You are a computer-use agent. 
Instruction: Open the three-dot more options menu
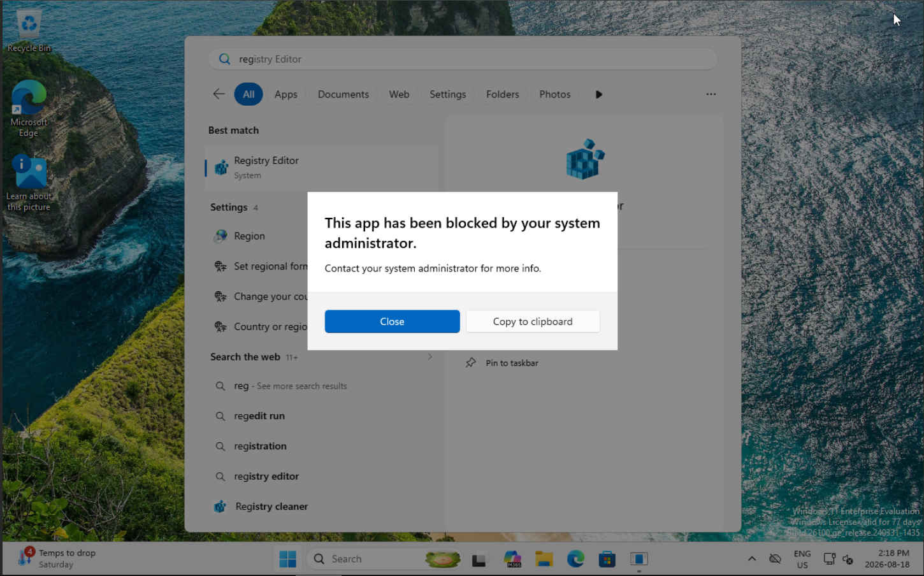[x=711, y=94]
